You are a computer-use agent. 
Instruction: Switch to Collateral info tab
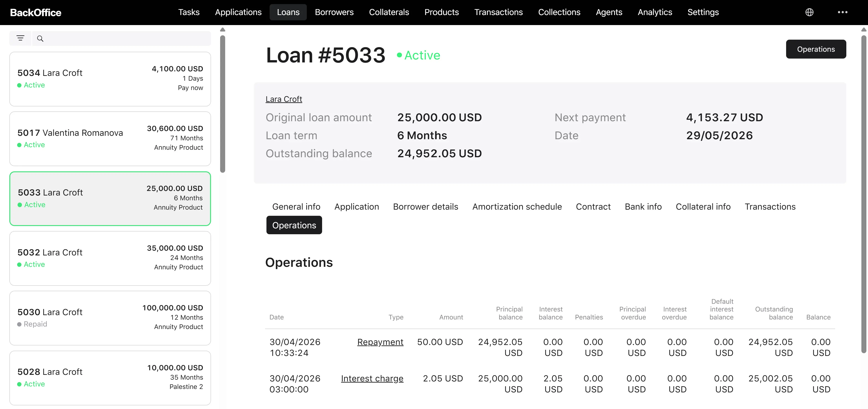[x=703, y=207]
